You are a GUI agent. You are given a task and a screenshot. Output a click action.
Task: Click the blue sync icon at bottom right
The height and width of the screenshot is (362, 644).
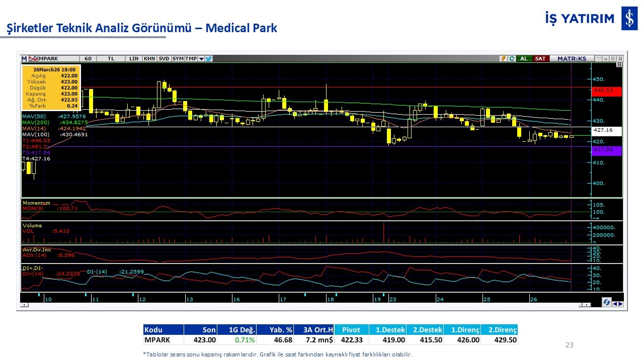pyautogui.click(x=606, y=302)
